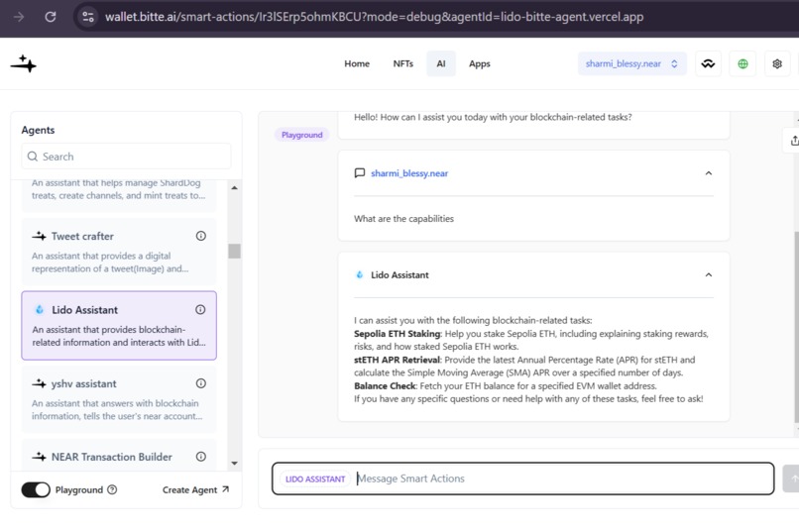This screenshot has height=532, width=799.
Task: Click the Bitte sparkle logo
Action: (24, 64)
